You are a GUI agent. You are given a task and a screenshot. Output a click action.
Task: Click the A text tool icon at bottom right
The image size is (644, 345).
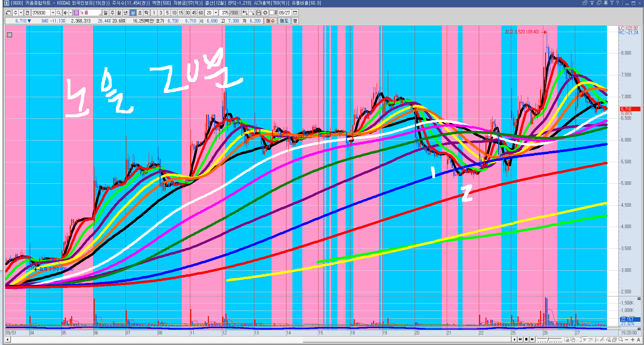pos(638,340)
